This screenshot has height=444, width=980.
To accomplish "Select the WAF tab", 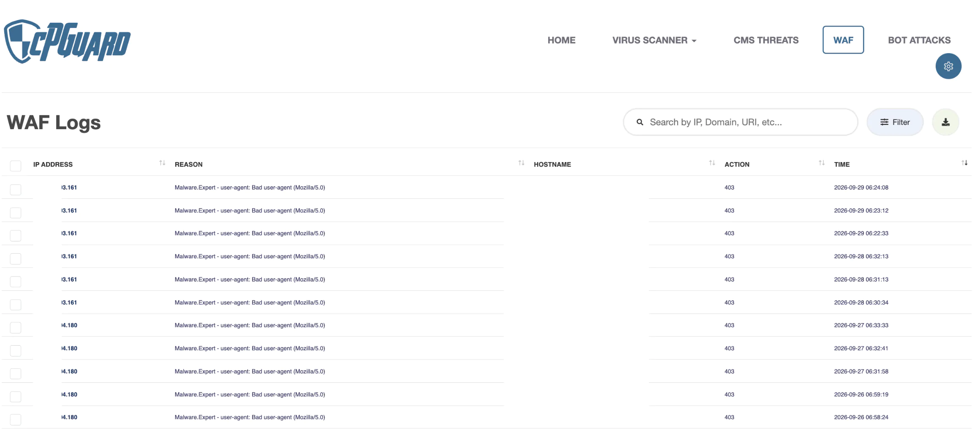I will click(x=843, y=40).
